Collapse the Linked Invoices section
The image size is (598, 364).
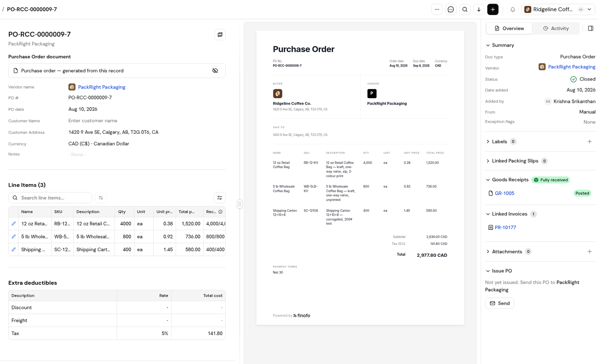pos(506,214)
